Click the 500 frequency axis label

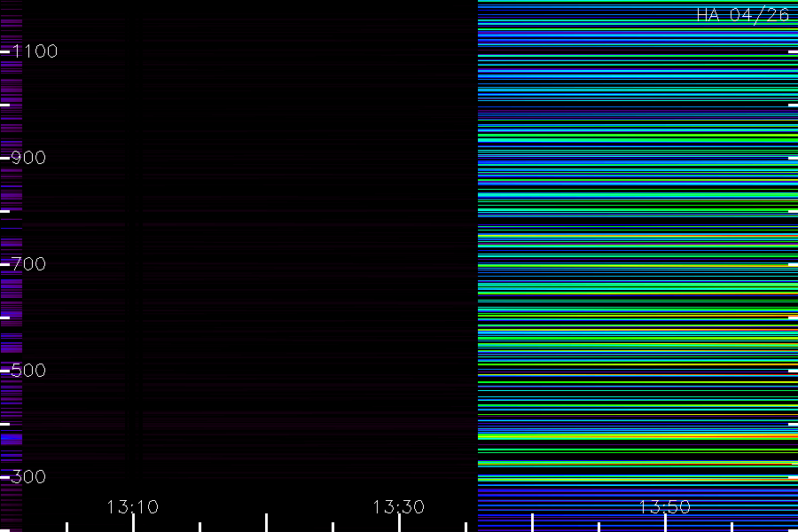pyautogui.click(x=28, y=370)
